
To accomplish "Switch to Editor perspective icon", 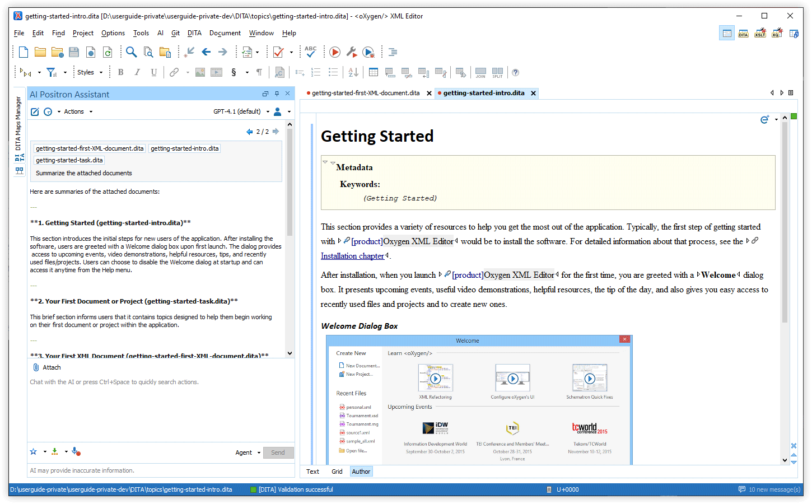I will point(727,34).
